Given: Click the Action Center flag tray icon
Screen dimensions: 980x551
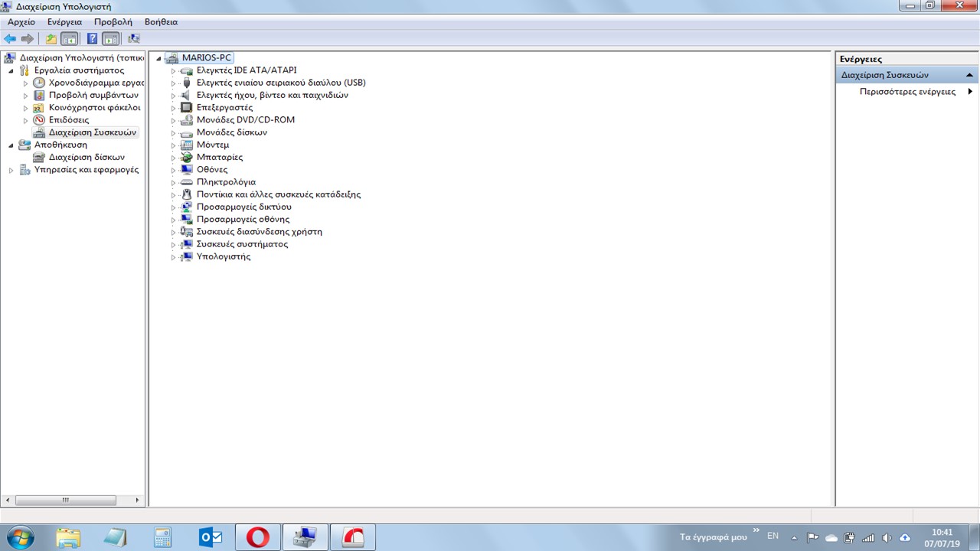Looking at the screenshot, I should pos(813,537).
